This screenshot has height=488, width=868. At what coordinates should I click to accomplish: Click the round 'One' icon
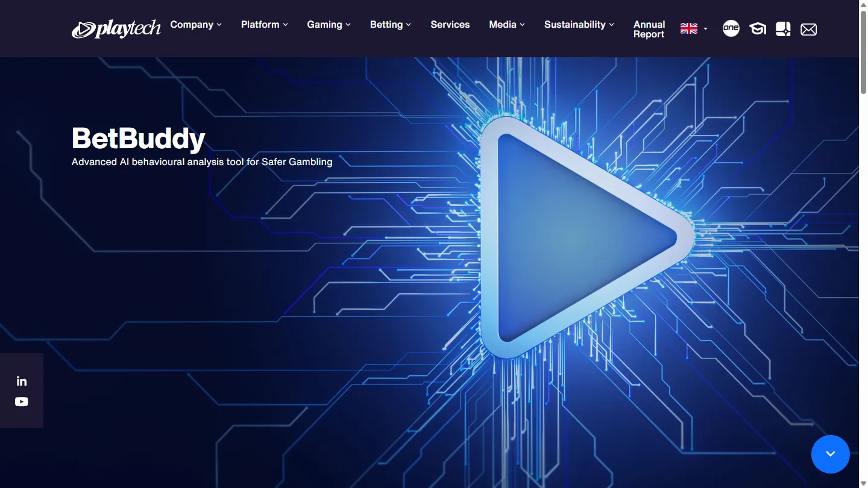point(731,28)
